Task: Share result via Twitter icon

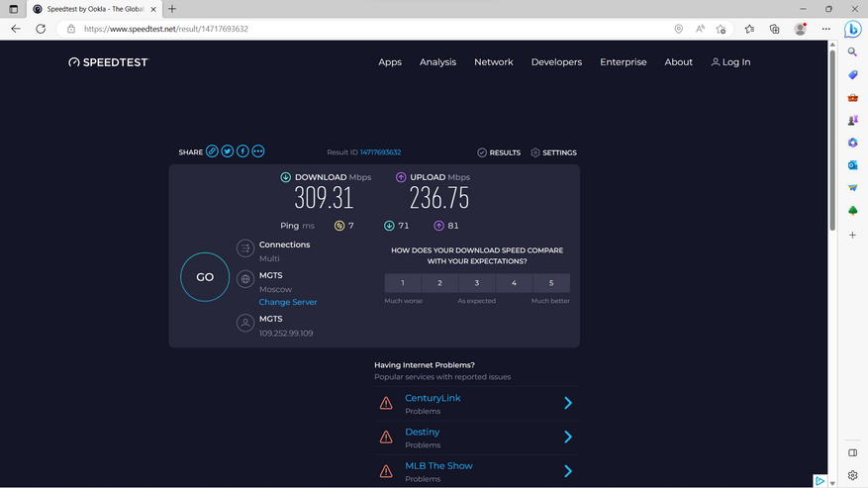Action: click(228, 151)
